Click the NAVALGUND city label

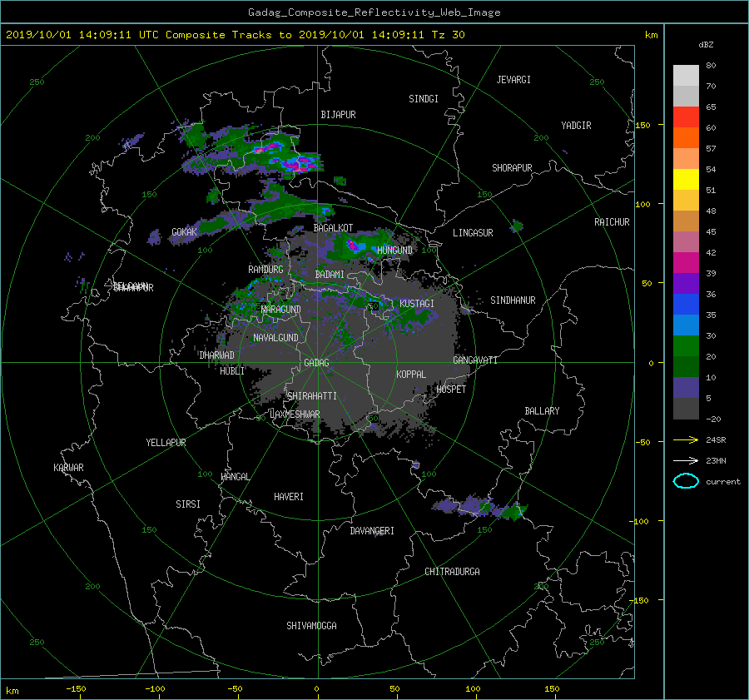(275, 337)
